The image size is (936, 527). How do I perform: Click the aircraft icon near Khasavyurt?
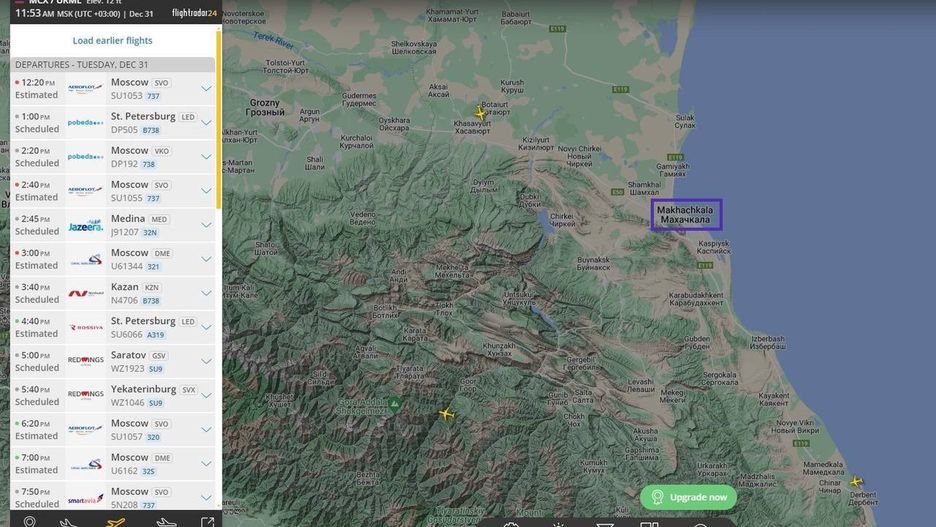click(x=480, y=113)
